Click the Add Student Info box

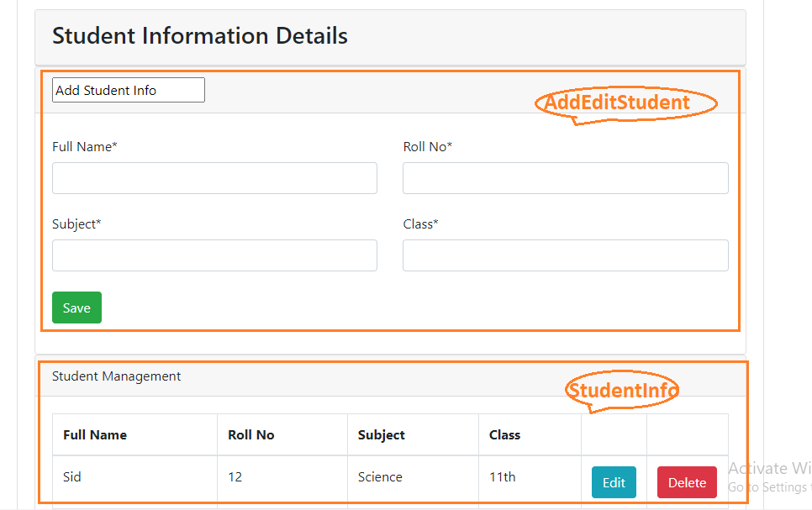(128, 90)
